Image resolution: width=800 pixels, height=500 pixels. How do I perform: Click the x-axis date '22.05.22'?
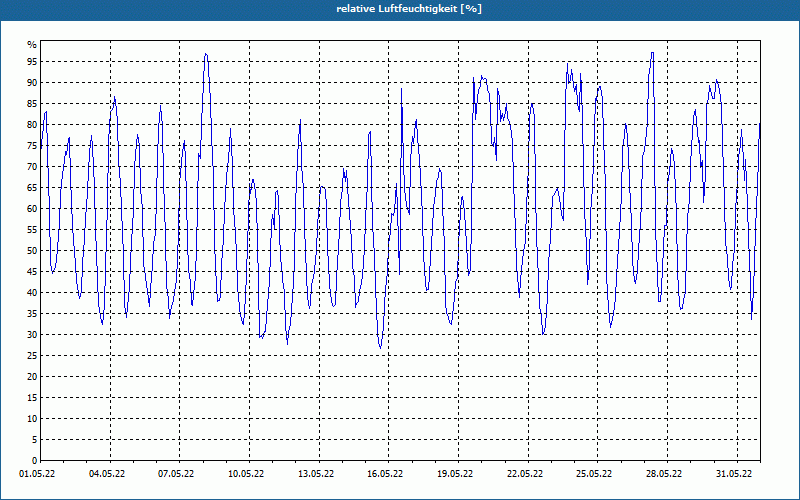click(x=525, y=474)
